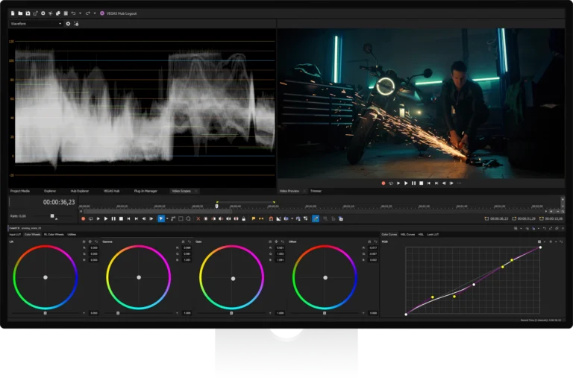This screenshot has width=573, height=392.
Task: Go to end in timeline transport
Action: coord(137,218)
